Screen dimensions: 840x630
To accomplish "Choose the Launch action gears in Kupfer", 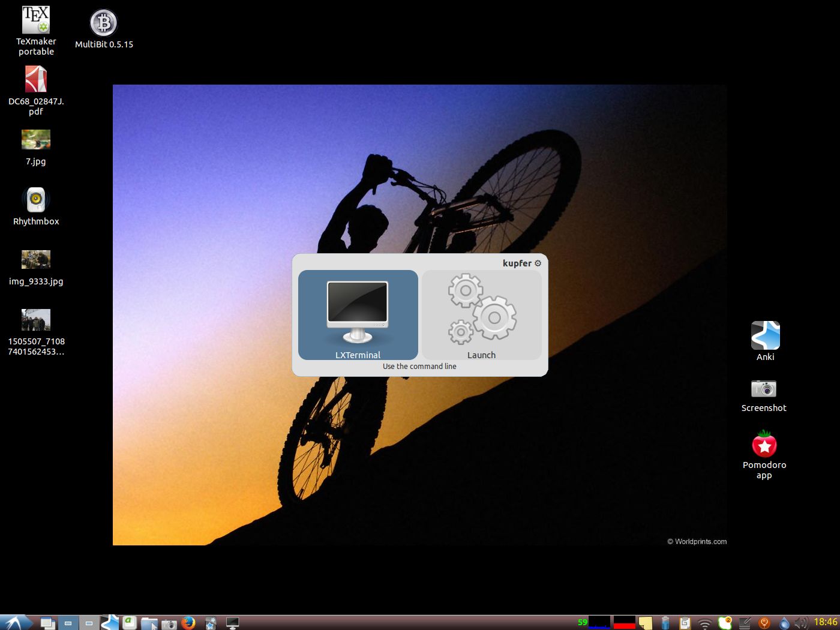I will [482, 315].
